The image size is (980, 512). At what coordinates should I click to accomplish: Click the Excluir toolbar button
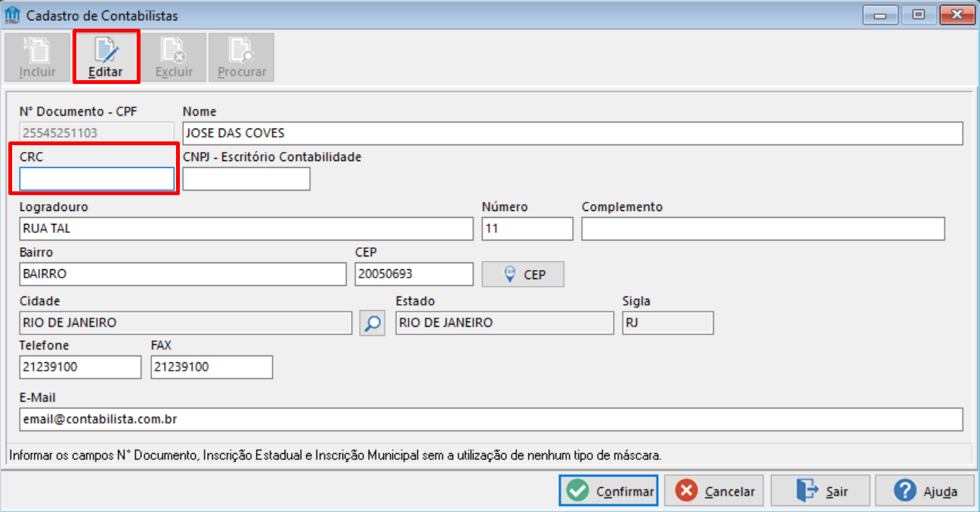click(174, 57)
